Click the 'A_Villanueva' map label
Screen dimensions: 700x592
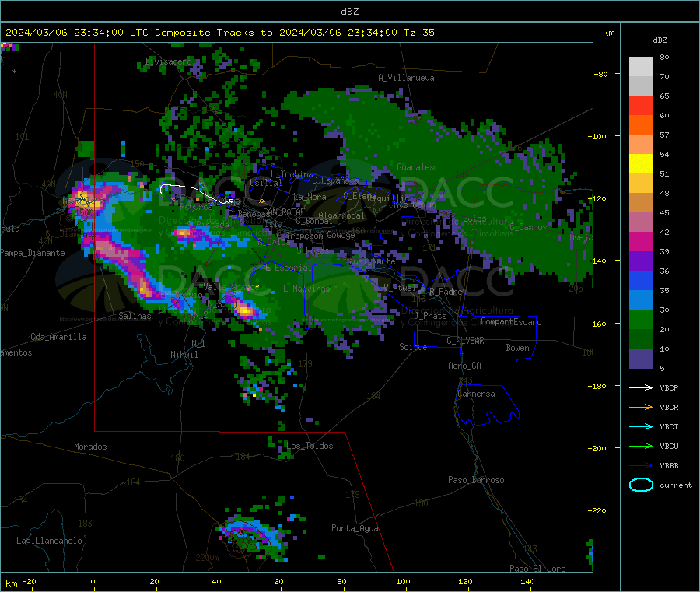tap(406, 78)
